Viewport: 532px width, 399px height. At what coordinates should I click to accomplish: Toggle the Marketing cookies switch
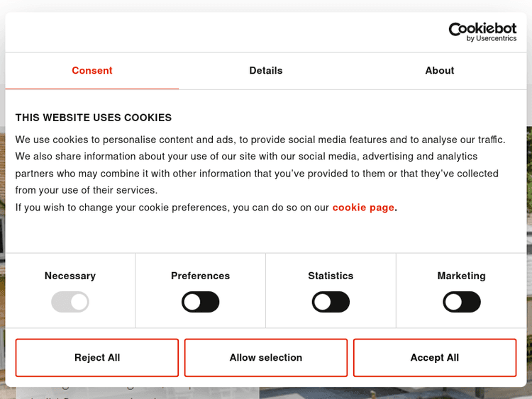coord(462,303)
